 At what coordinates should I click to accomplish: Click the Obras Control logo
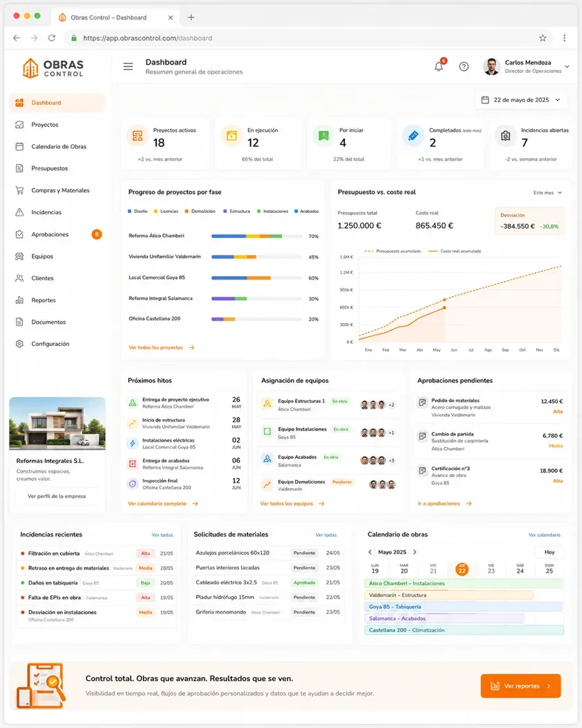pos(53,68)
